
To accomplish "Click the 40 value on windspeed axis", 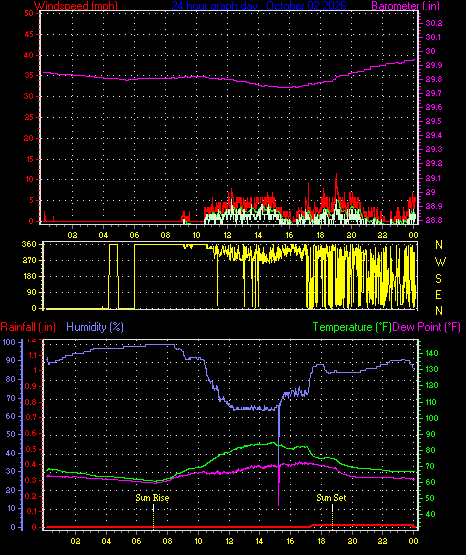I will (x=29, y=55).
